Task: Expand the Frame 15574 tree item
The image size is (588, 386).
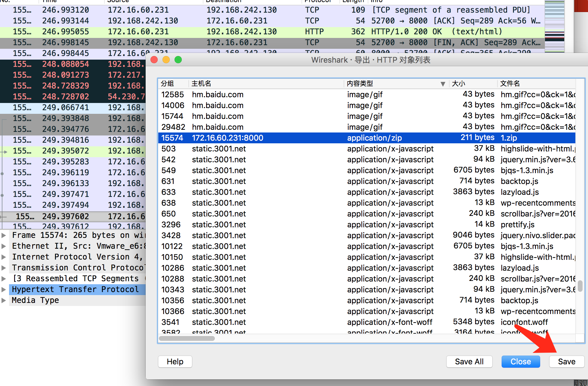Action: [x=4, y=235]
